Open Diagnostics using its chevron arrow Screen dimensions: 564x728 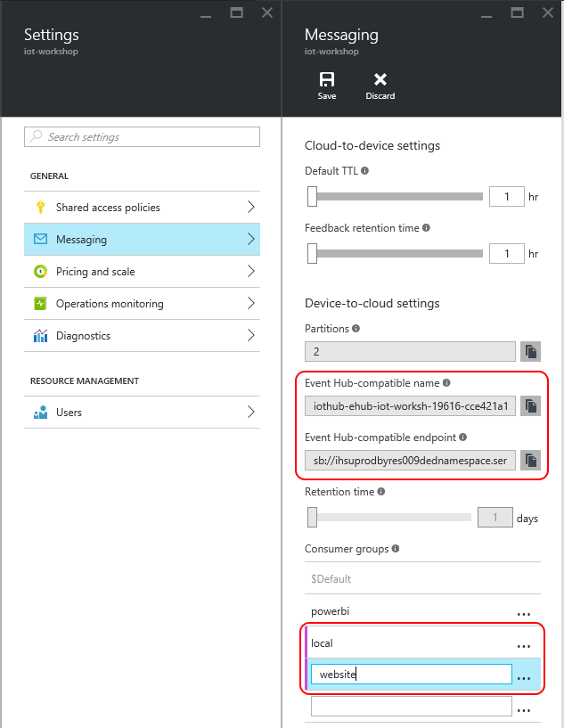251,336
